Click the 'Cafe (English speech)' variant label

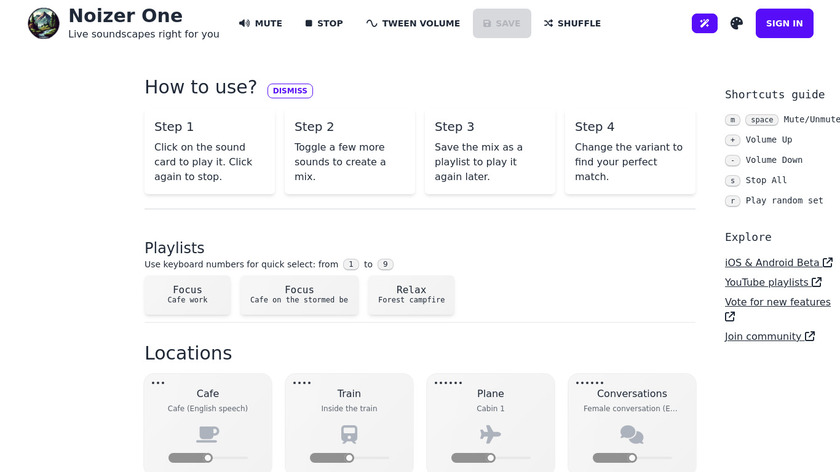[208, 408]
